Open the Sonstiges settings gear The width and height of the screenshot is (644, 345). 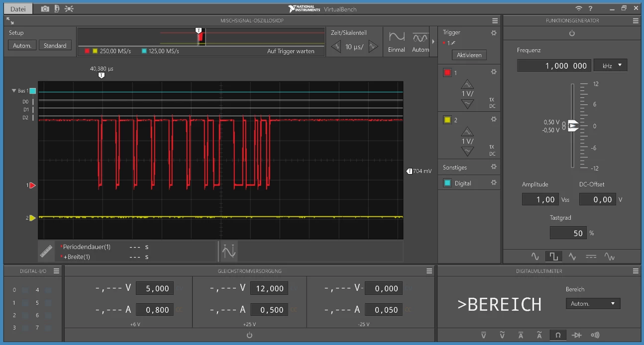coord(494,167)
